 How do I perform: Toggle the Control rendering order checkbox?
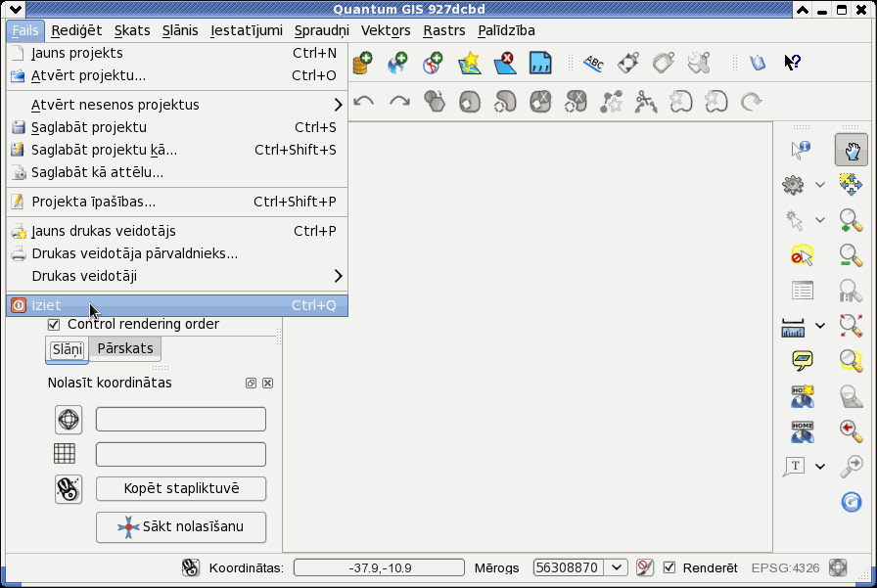tap(54, 324)
